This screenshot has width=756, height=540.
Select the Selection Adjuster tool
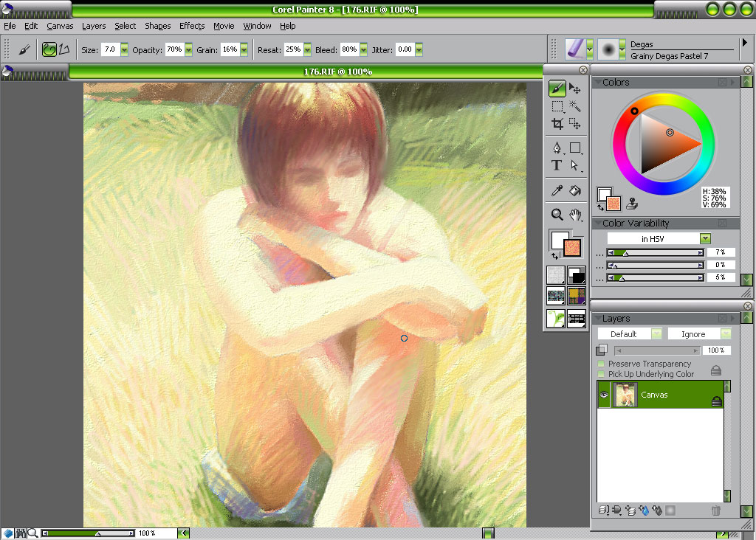tap(574, 124)
